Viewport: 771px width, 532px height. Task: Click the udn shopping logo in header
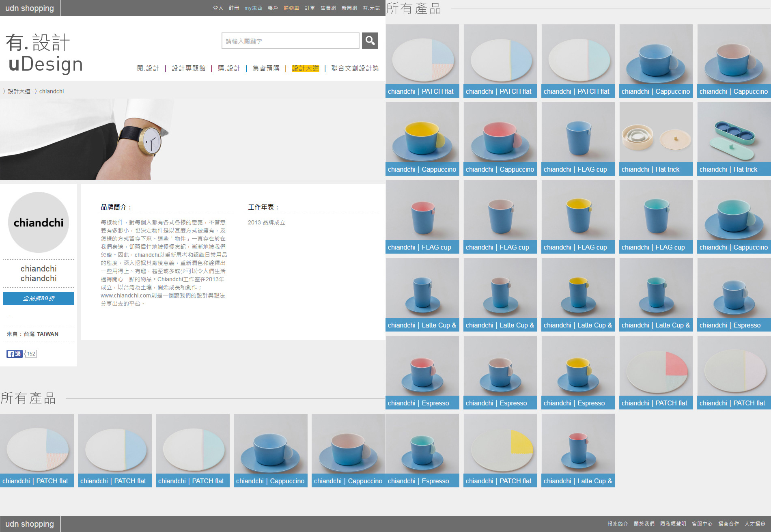pyautogui.click(x=30, y=8)
